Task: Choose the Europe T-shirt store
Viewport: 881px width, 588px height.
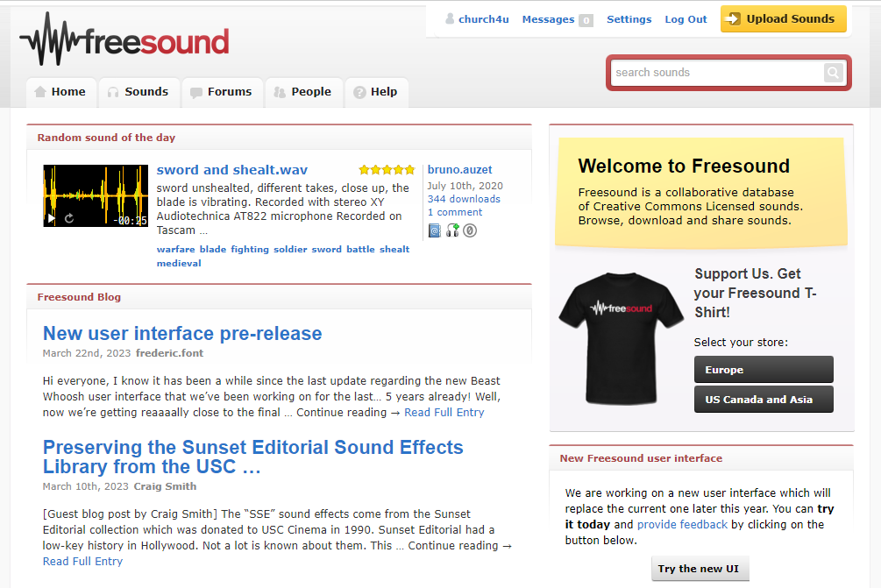Action: [764, 370]
